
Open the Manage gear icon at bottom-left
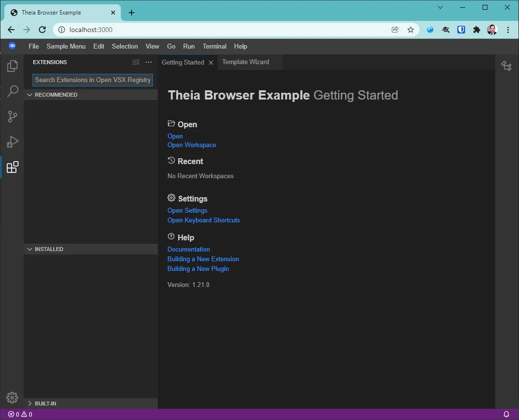[12, 398]
